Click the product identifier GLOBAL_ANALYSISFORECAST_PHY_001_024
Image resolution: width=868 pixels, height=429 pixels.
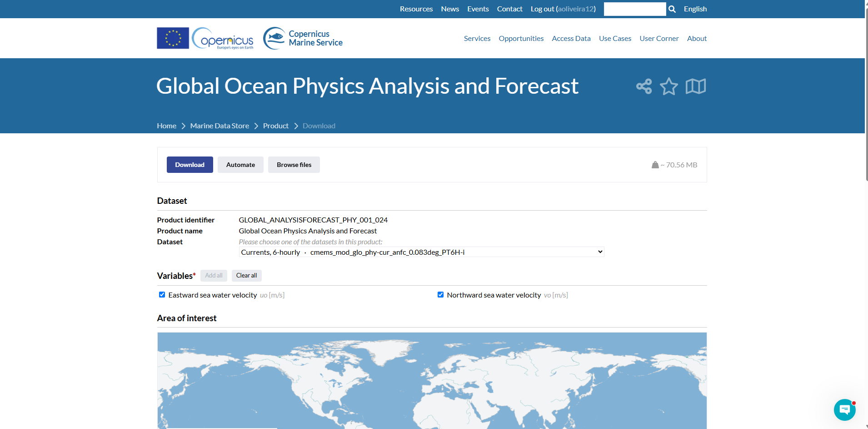pos(313,220)
